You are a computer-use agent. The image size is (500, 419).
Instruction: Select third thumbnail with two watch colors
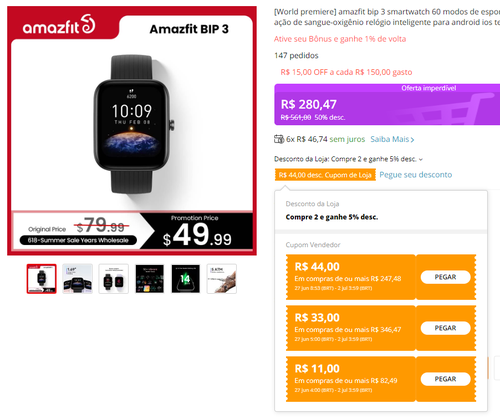(x=114, y=279)
